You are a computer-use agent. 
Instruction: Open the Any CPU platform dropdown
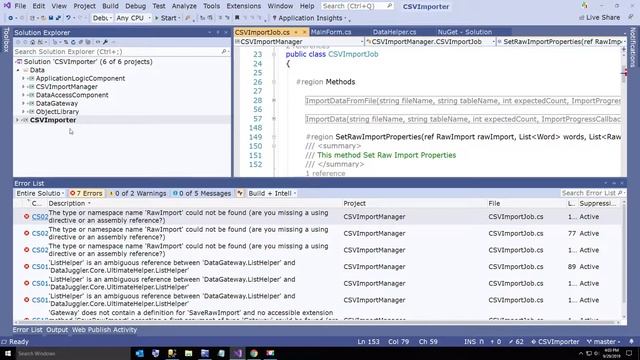(x=133, y=18)
